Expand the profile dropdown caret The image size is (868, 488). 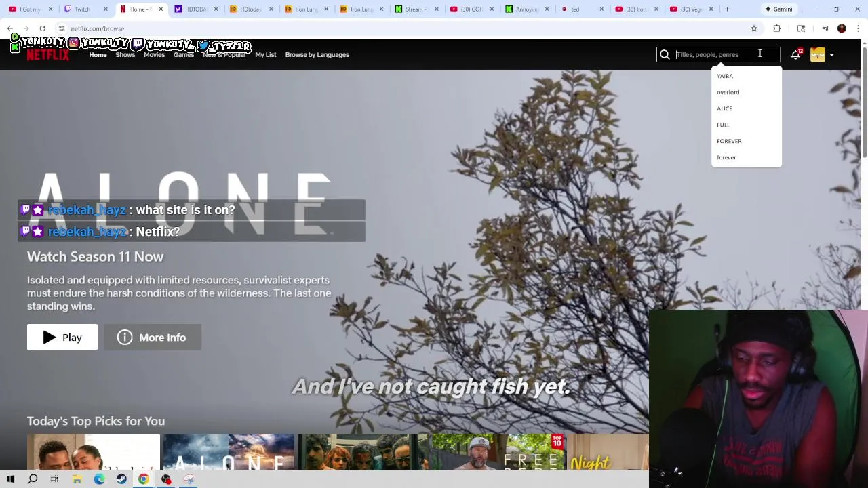[x=831, y=55]
